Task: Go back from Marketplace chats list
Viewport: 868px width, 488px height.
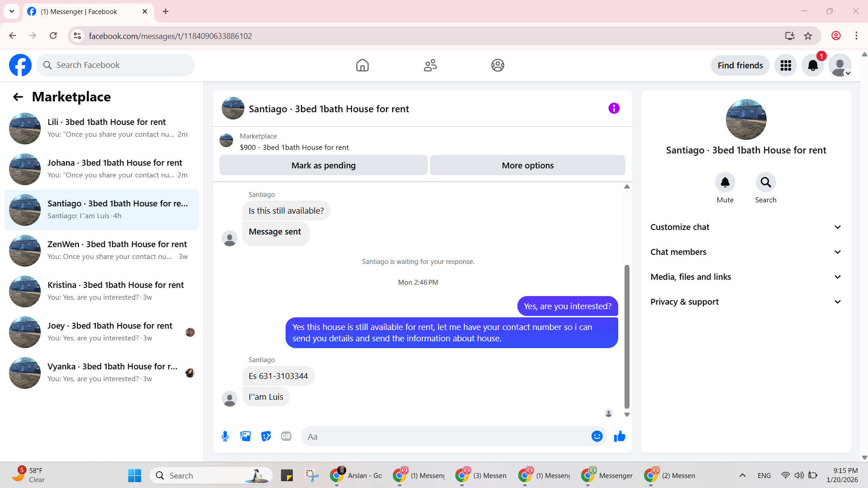Action: click(18, 97)
